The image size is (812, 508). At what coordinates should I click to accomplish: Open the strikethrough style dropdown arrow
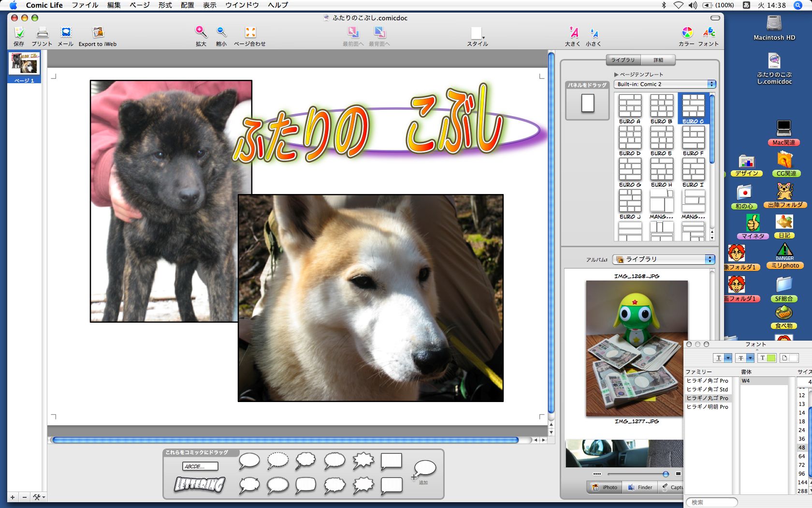[750, 358]
